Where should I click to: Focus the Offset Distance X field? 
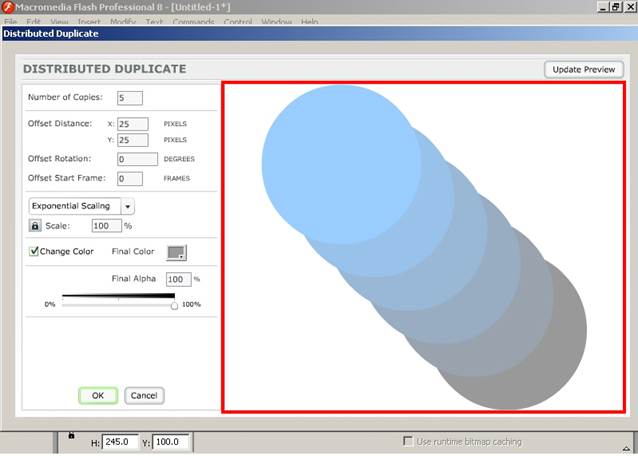pos(133,124)
